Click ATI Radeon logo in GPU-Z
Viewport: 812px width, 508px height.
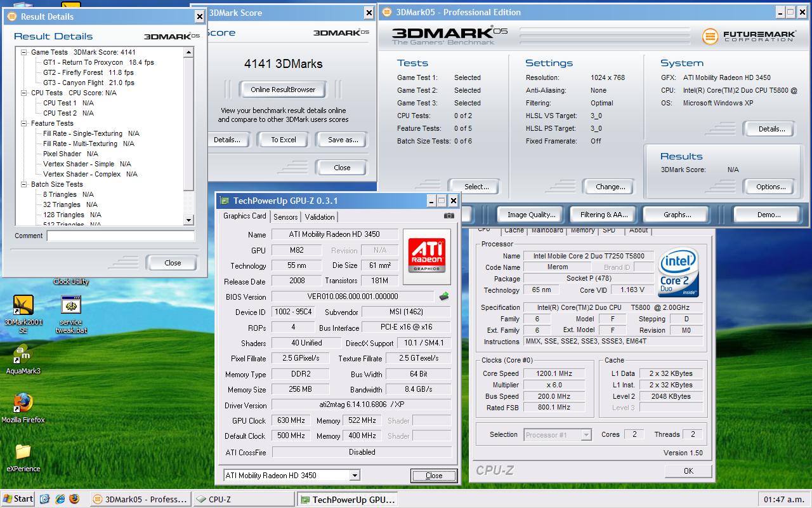[426, 255]
